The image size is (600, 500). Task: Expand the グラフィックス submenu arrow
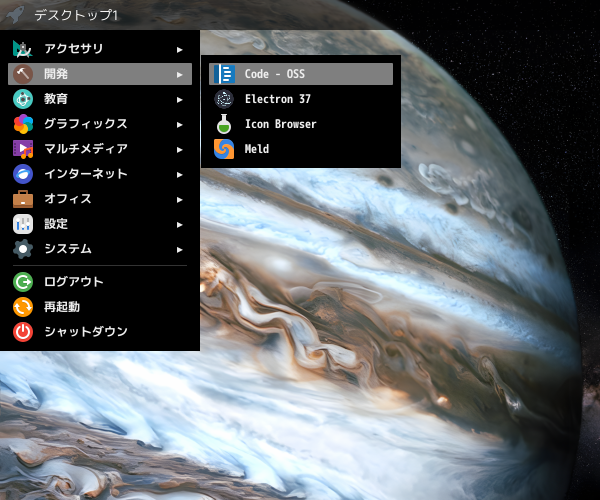pyautogui.click(x=179, y=124)
